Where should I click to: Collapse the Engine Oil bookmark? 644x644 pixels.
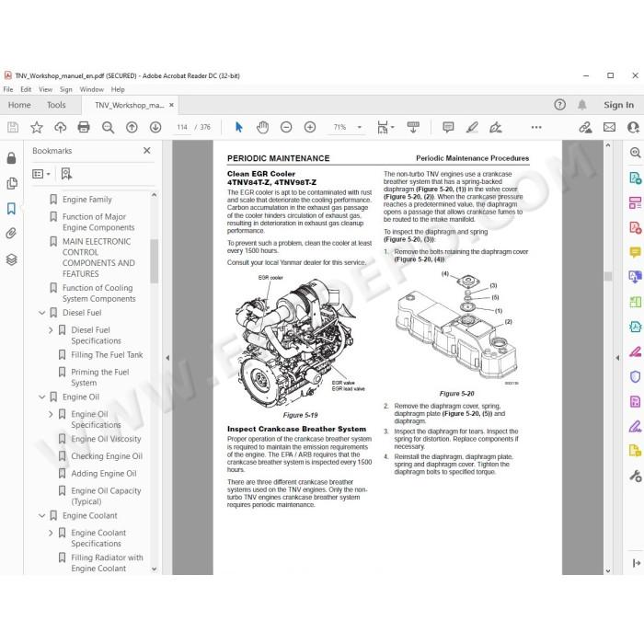pyautogui.click(x=41, y=397)
